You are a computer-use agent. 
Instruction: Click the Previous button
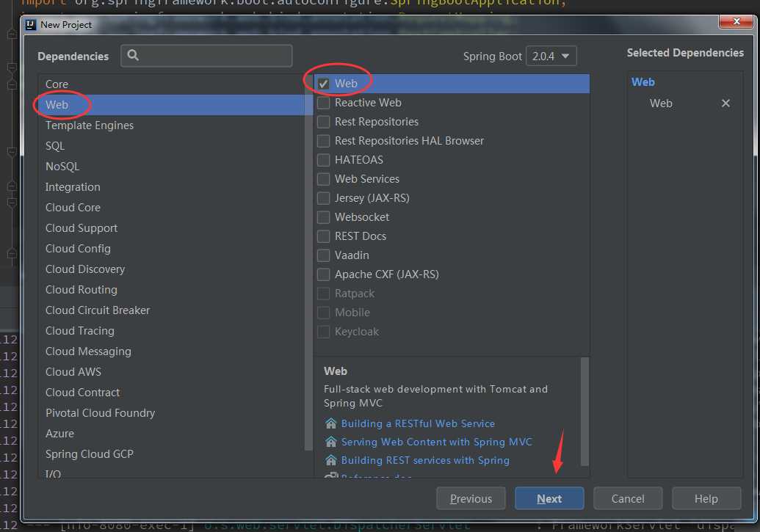coord(471,498)
